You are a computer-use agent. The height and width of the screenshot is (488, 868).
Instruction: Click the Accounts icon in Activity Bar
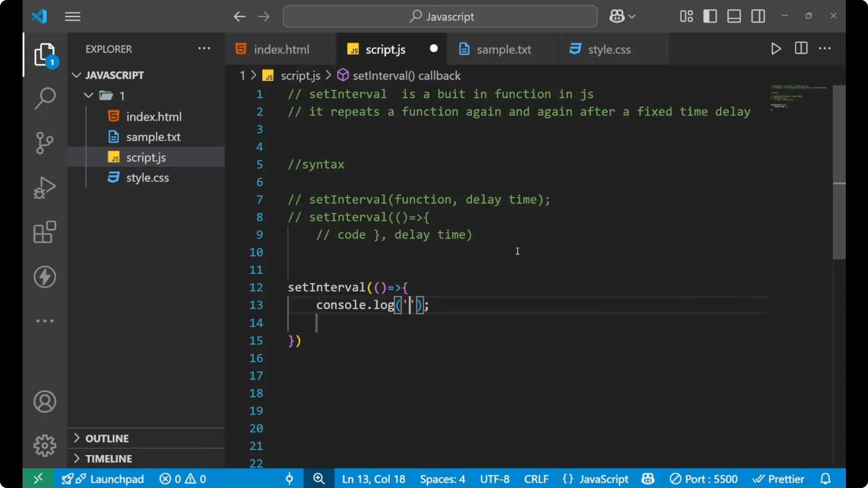pos(45,402)
